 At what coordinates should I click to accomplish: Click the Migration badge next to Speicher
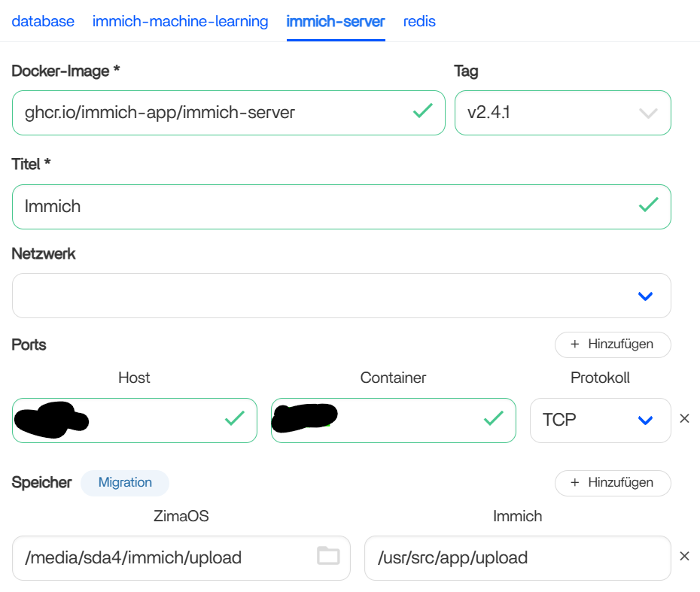click(125, 482)
